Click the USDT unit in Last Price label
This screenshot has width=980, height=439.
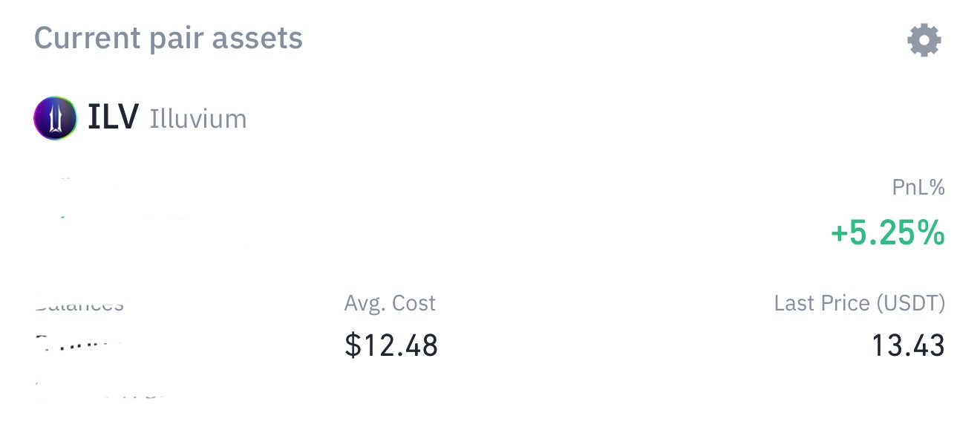pos(911,303)
